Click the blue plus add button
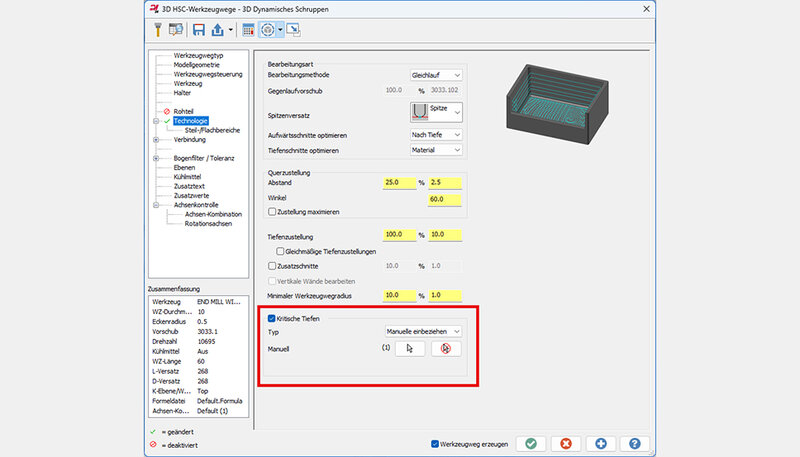Screen dimensions: 800x457 pyautogui.click(x=600, y=443)
